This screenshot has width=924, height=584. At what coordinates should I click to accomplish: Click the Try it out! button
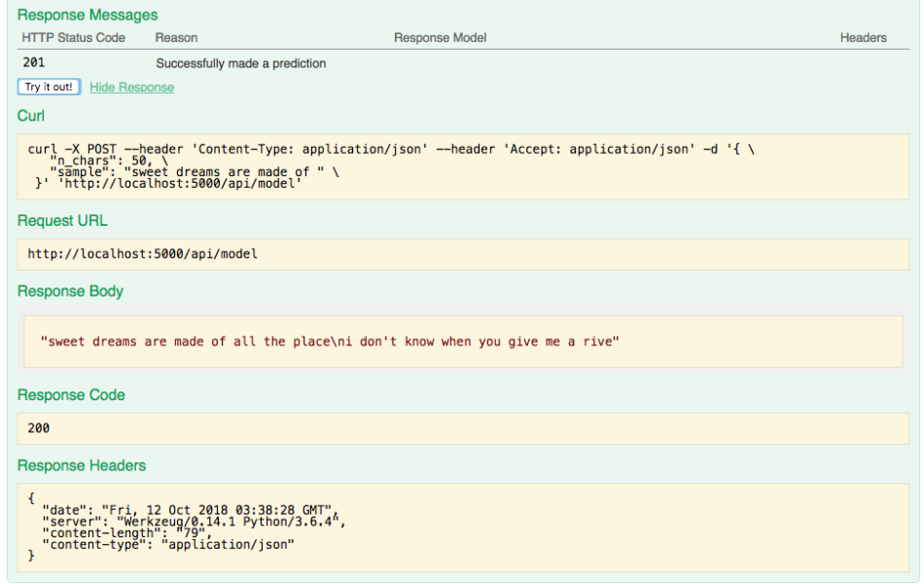(x=49, y=87)
